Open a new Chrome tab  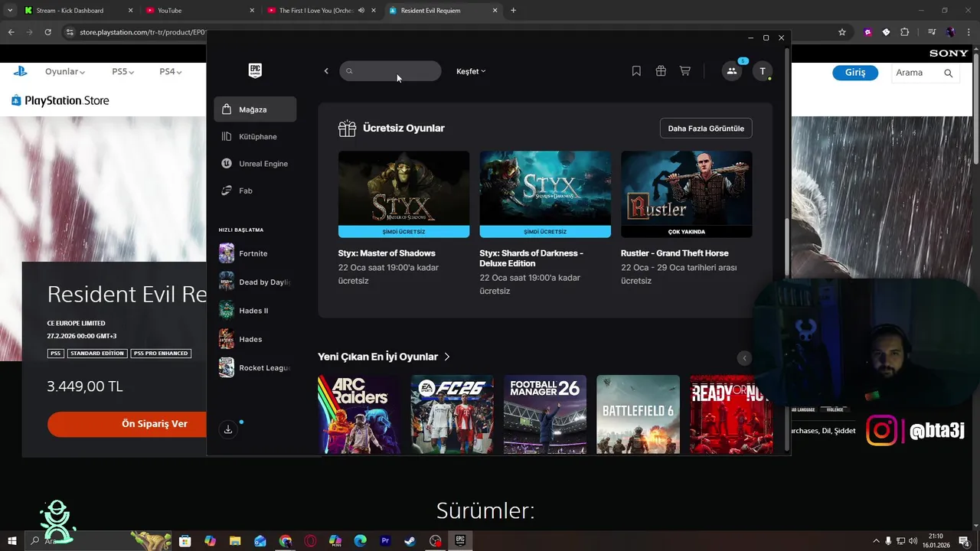pos(513,11)
